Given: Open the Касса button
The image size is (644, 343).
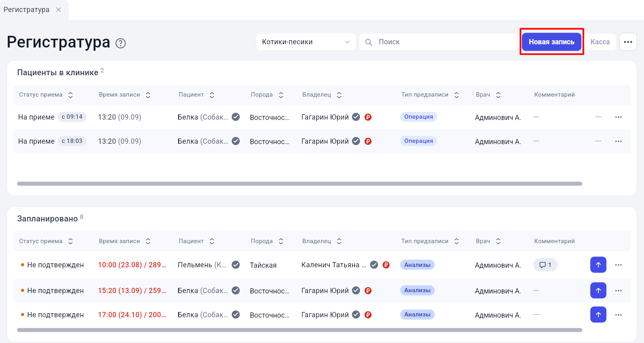Looking at the screenshot, I should coord(600,42).
